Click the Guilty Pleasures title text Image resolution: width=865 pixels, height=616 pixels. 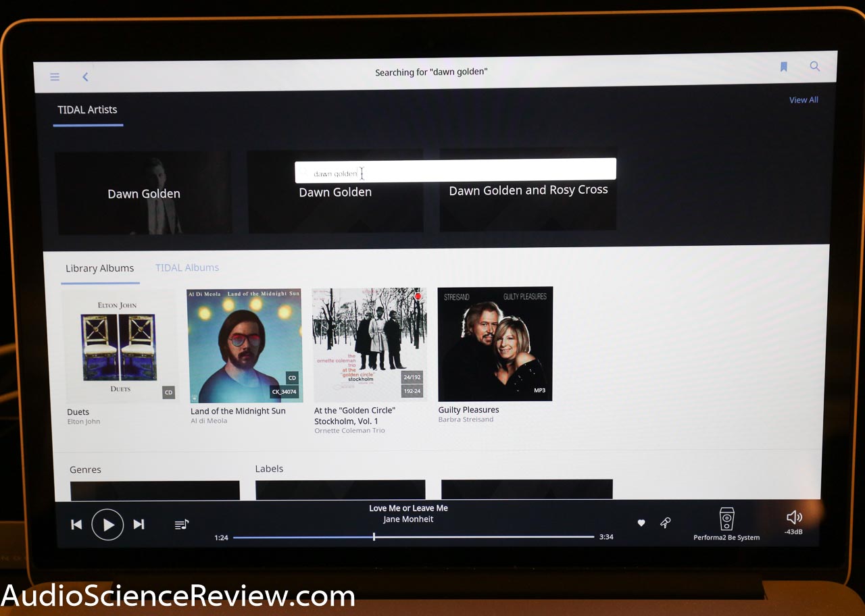point(468,409)
